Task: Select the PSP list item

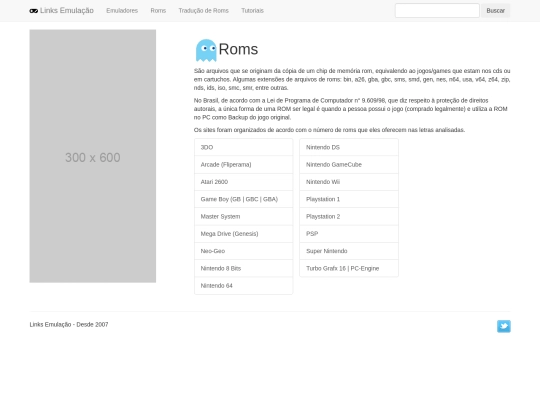Action: coord(349,234)
